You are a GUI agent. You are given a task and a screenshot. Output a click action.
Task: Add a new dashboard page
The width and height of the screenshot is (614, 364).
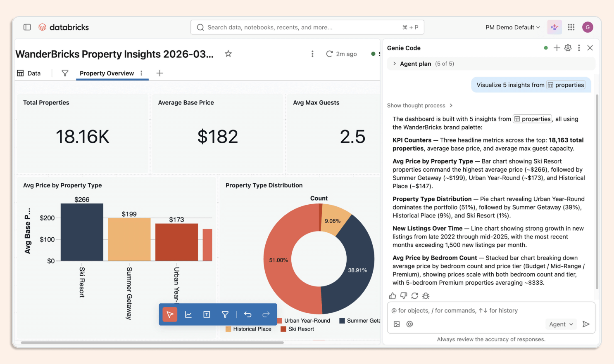tap(159, 73)
